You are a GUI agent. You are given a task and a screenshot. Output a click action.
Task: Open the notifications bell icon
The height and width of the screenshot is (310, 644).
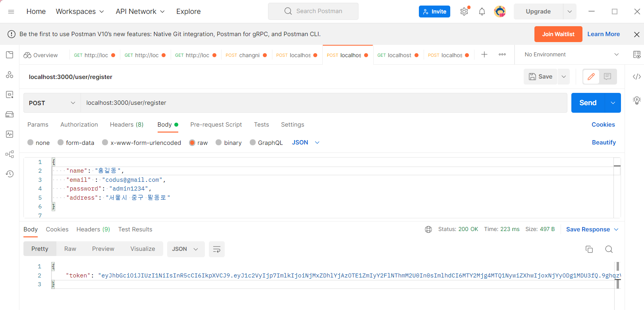coord(482,12)
